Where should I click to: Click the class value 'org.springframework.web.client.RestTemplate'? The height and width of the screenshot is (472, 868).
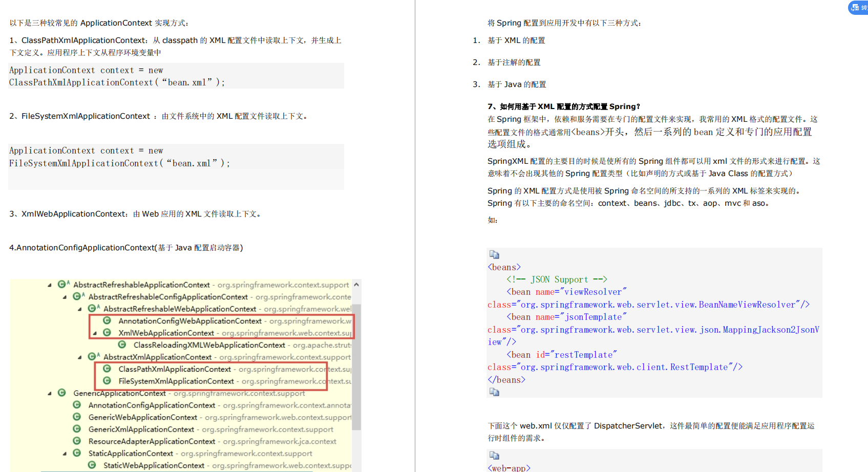click(624, 367)
